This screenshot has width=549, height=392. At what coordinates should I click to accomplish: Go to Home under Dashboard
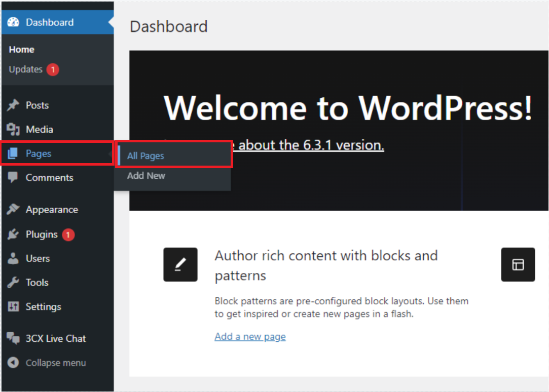[22, 50]
